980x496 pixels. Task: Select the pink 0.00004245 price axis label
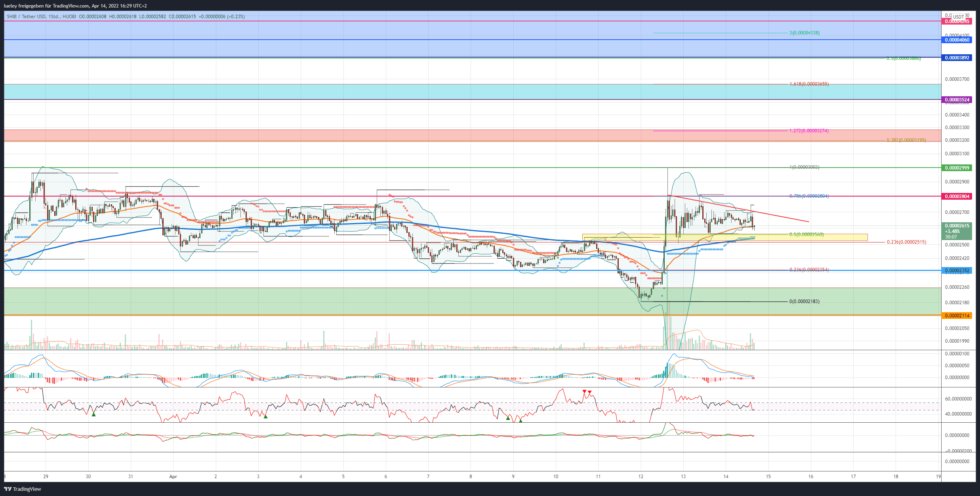pyautogui.click(x=957, y=21)
